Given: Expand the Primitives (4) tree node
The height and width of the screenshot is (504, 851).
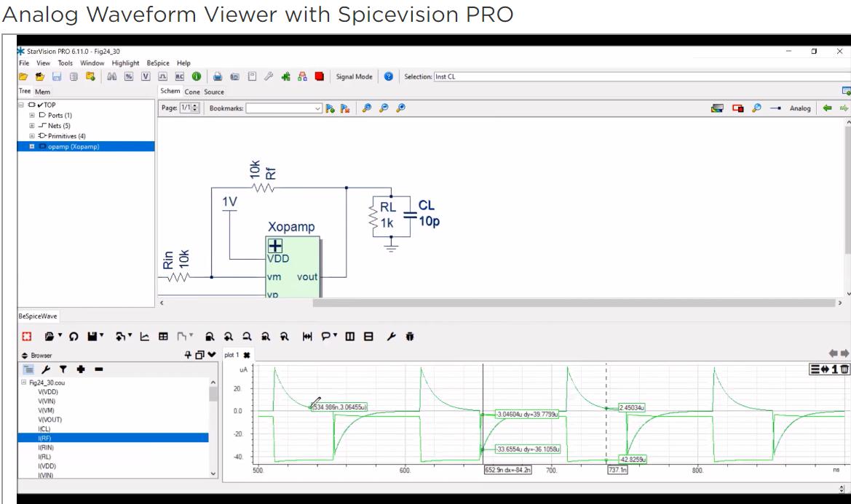Looking at the screenshot, I should click(x=31, y=136).
